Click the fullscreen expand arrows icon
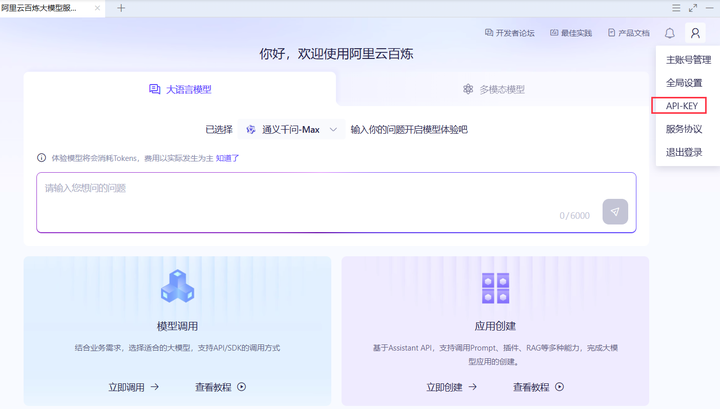Viewport: 720px width, 409px height. pyautogui.click(x=692, y=8)
